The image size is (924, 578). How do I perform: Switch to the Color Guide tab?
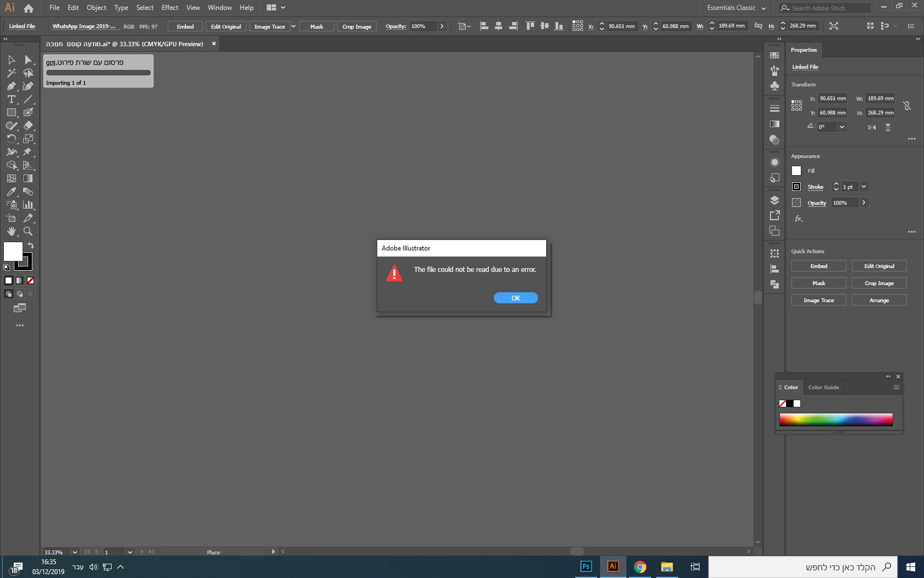click(823, 388)
